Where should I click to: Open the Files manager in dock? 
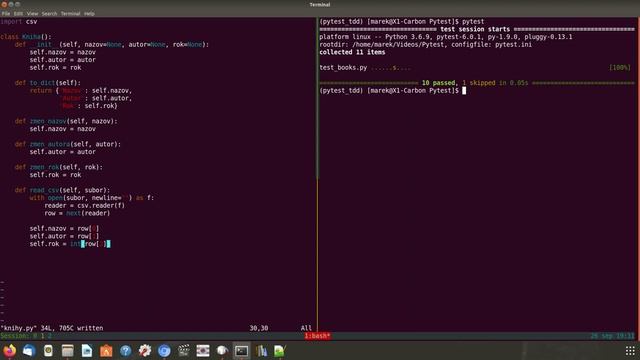coord(67,351)
